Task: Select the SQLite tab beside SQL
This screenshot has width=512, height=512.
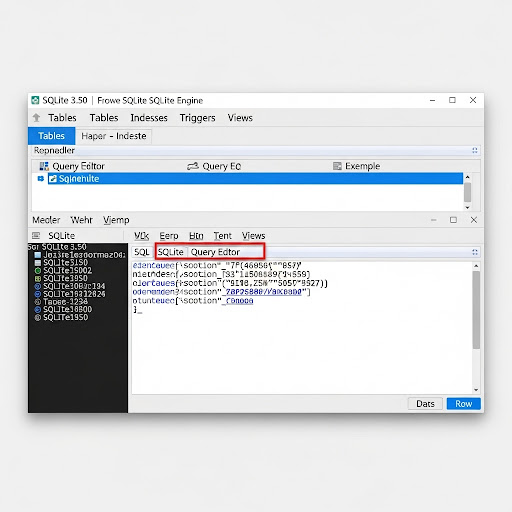Action: click(170, 252)
